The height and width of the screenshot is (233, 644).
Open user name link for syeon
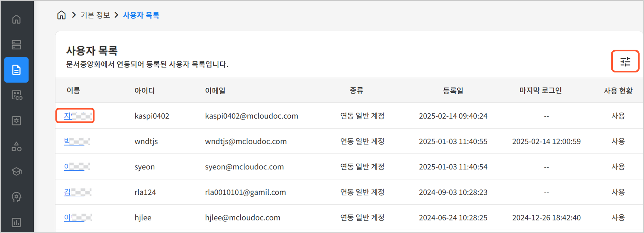tap(67, 167)
